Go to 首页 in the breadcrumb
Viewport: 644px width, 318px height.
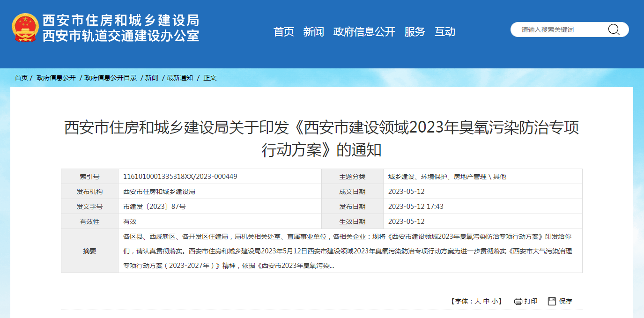(x=21, y=78)
